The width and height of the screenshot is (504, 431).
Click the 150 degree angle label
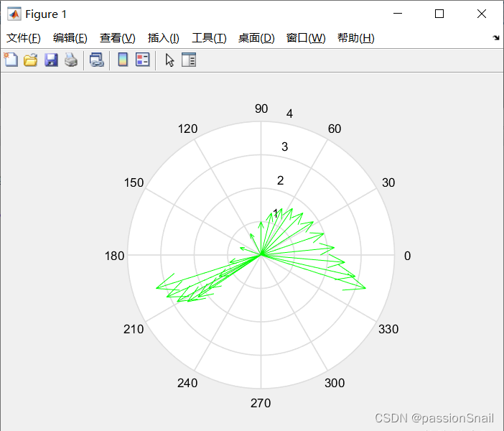point(134,182)
